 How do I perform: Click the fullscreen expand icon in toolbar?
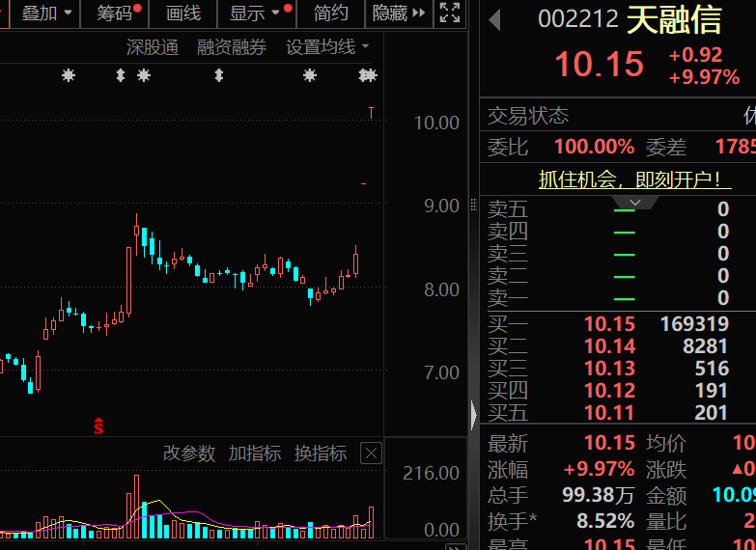(x=449, y=13)
